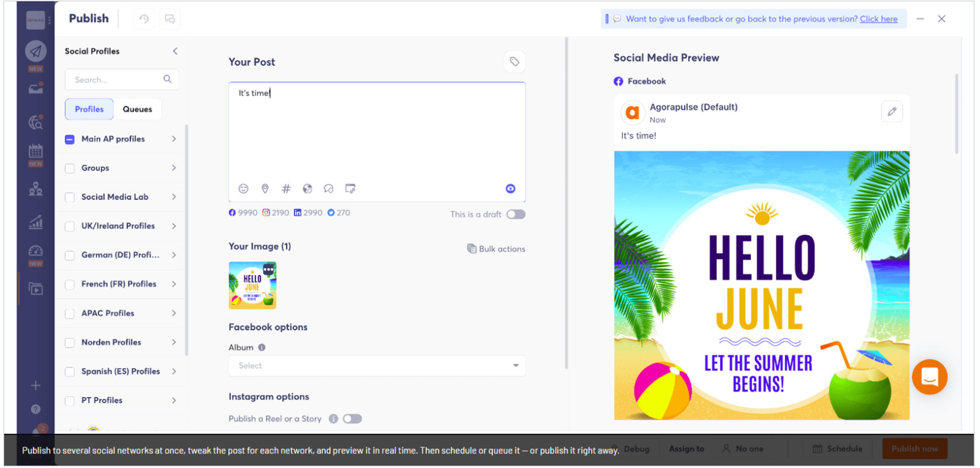Image resolution: width=980 pixels, height=468 pixels.
Task: Click the tag label icon beside Your Post
Action: click(x=514, y=62)
